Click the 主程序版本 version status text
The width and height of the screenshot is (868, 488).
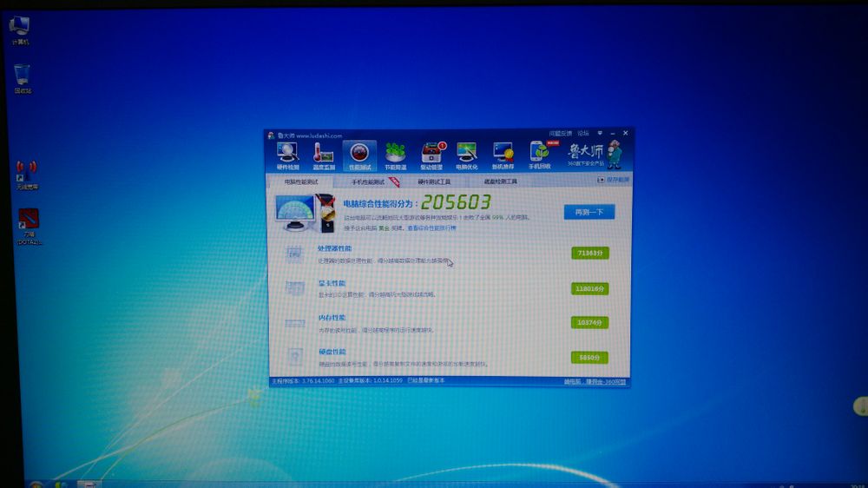[x=303, y=381]
